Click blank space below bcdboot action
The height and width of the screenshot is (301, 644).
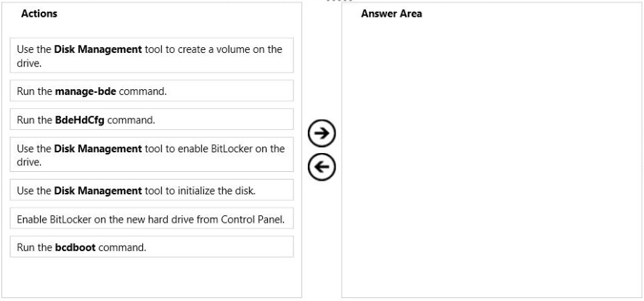coord(152,277)
